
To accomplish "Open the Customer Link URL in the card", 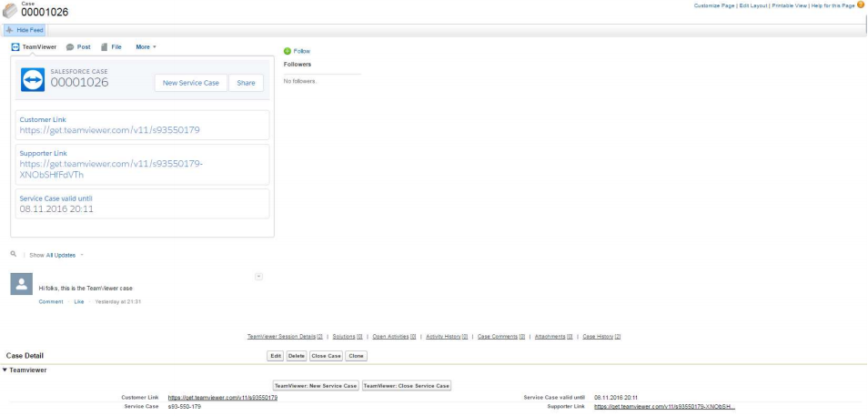I will tap(109, 131).
